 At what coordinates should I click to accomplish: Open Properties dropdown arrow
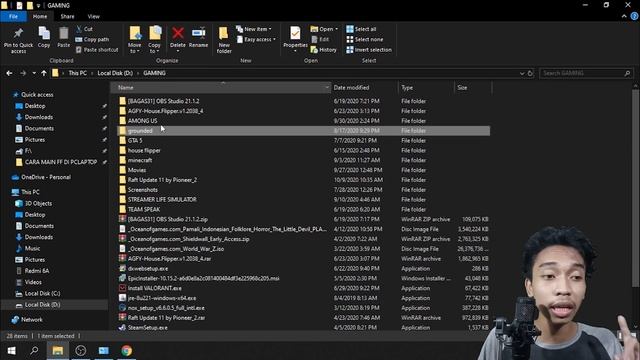tap(295, 51)
